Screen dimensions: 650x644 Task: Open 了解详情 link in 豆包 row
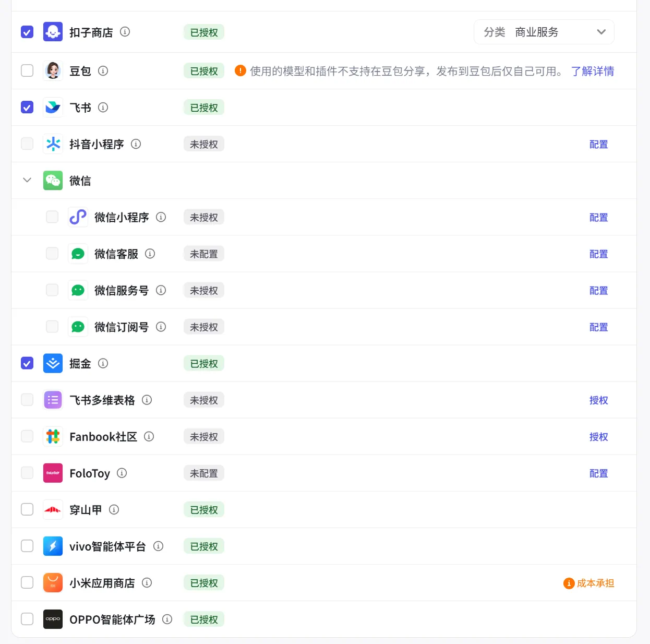[x=593, y=71]
